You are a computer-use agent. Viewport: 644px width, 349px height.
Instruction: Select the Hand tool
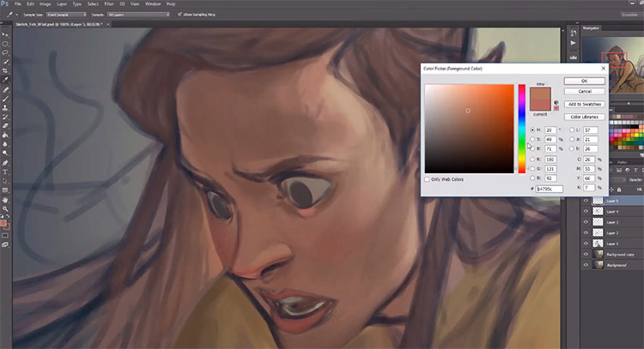5,200
